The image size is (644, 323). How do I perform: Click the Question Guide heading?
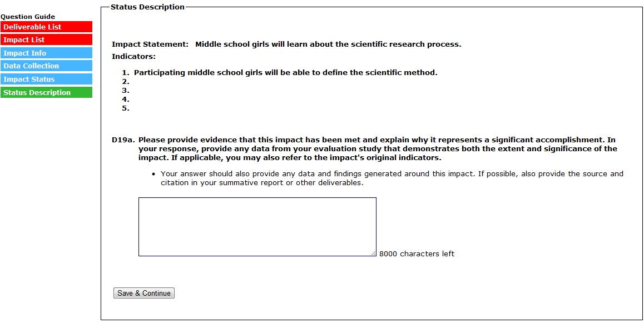point(28,17)
